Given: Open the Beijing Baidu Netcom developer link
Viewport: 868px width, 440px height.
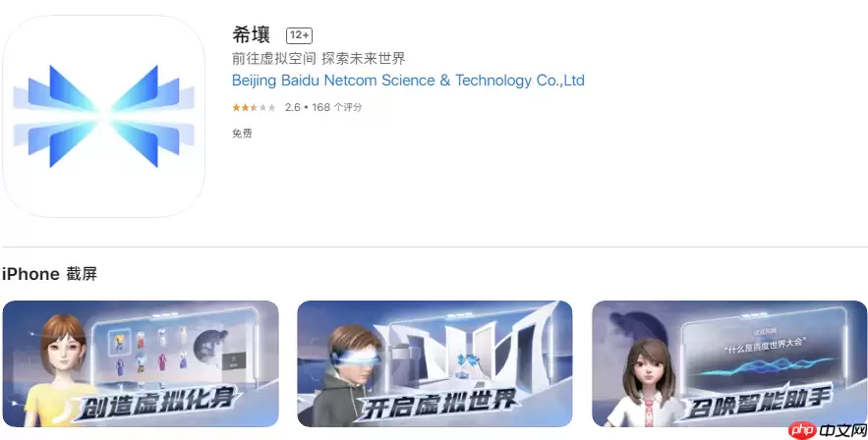Looking at the screenshot, I should point(408,81).
